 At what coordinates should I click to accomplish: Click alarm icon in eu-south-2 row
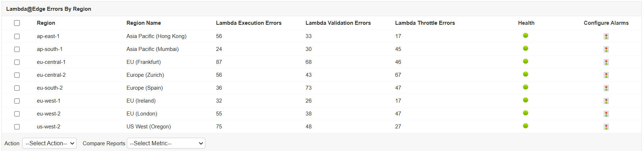606,88
